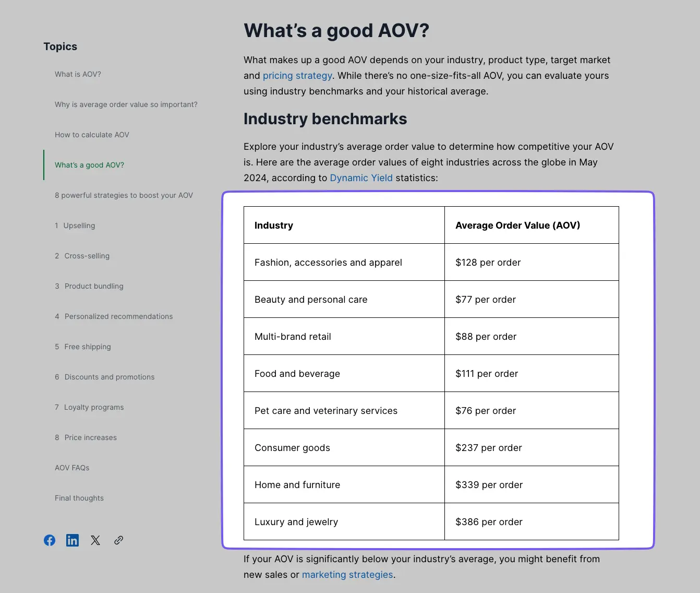Jump to Upselling section
The height and width of the screenshot is (593, 700).
pos(79,226)
